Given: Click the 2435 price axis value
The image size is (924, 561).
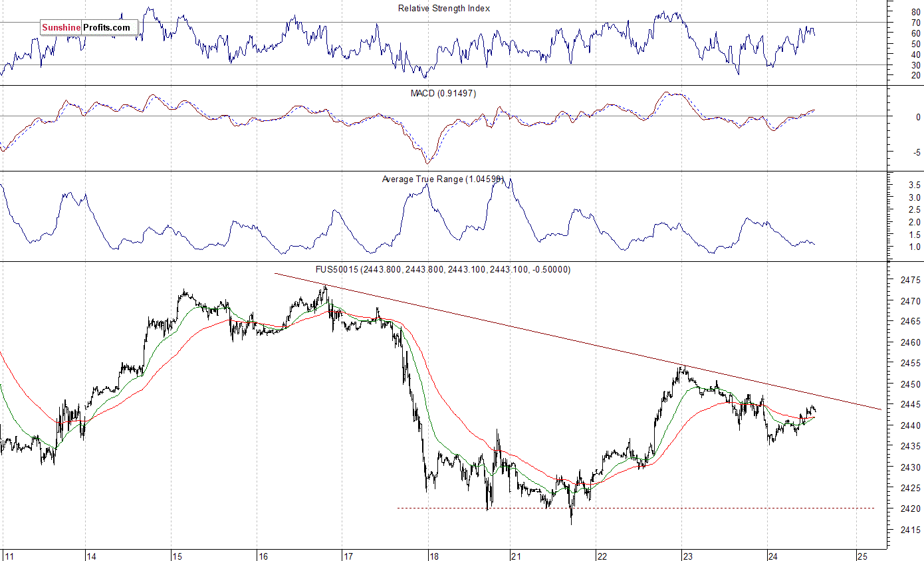Looking at the screenshot, I should click(x=912, y=447).
